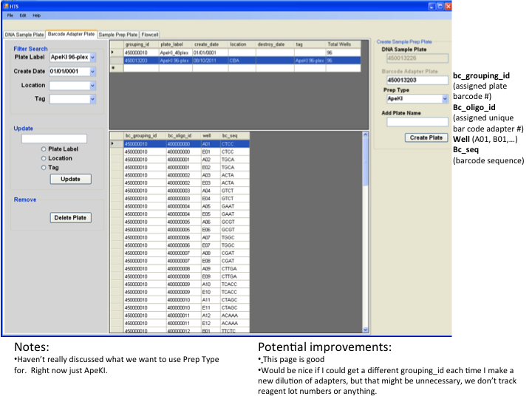Select the Barcode Adapter Plate tab
Image resolution: width=532 pixels, height=399 pixels.
point(71,34)
